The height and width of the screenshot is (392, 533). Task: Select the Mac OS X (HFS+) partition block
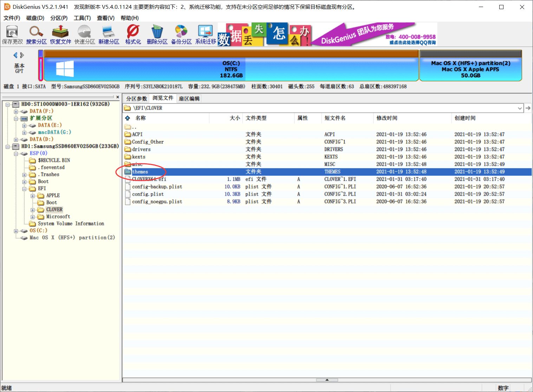tap(470, 65)
